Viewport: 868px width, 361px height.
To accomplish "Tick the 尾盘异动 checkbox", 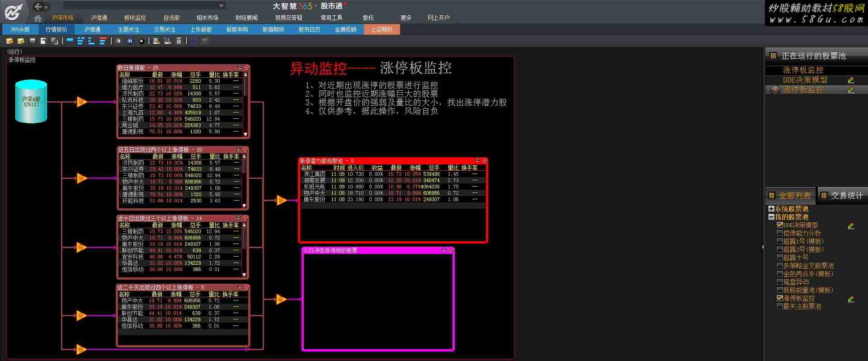I will click(779, 282).
